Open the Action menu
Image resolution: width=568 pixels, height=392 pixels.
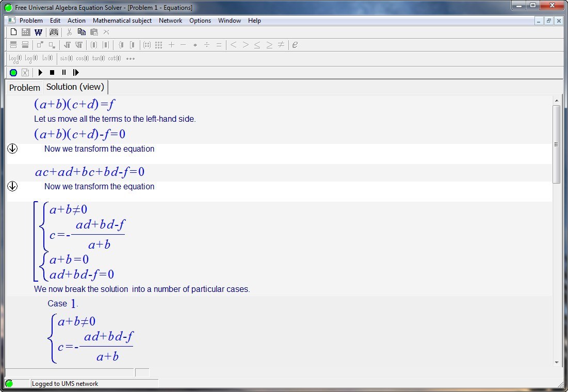[x=76, y=21]
